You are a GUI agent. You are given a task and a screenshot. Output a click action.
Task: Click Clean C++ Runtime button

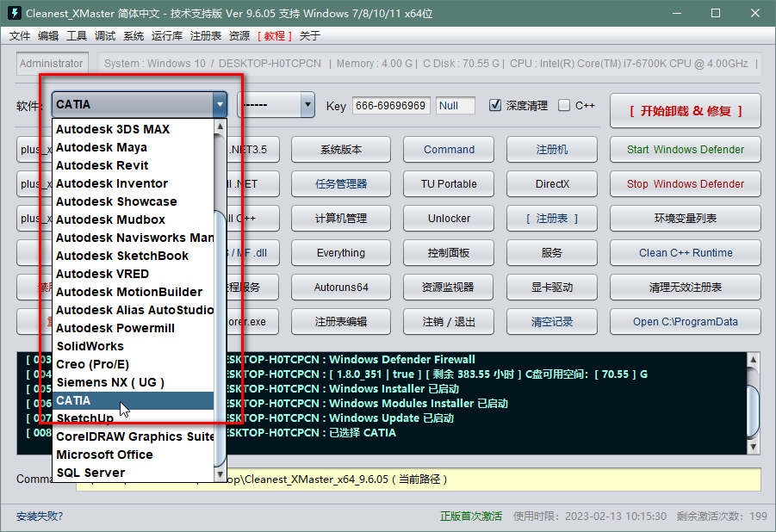coord(686,252)
